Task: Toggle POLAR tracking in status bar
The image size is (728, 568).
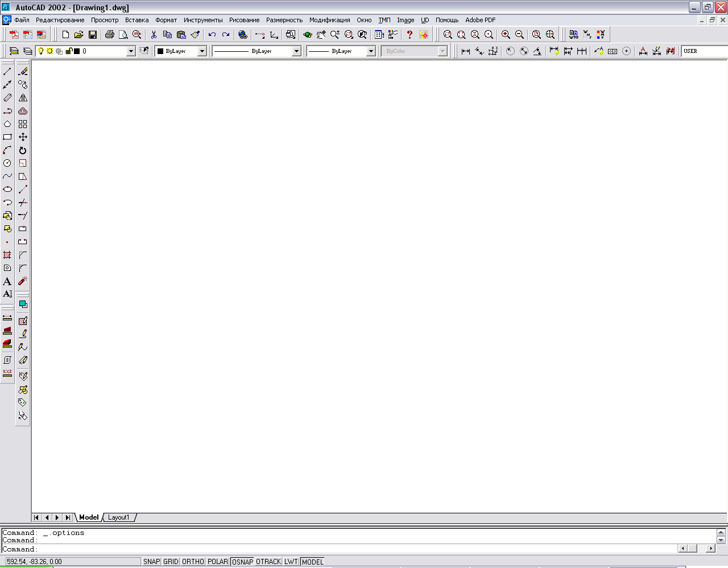Action: point(218,562)
